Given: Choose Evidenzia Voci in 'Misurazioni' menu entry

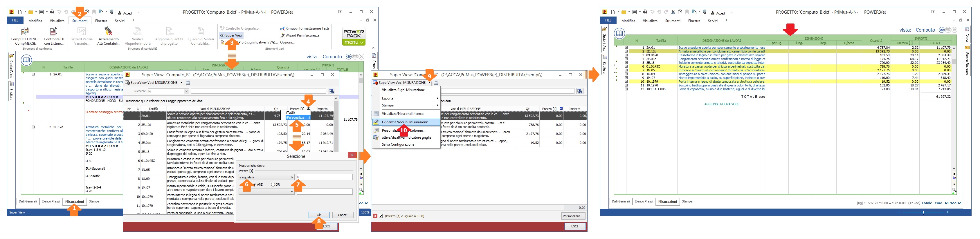Looking at the screenshot, I should [x=406, y=122].
